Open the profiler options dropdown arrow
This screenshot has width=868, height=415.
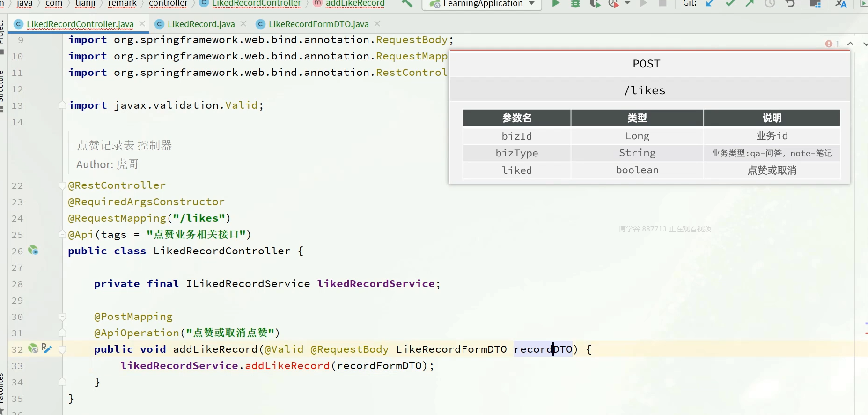coord(628,4)
